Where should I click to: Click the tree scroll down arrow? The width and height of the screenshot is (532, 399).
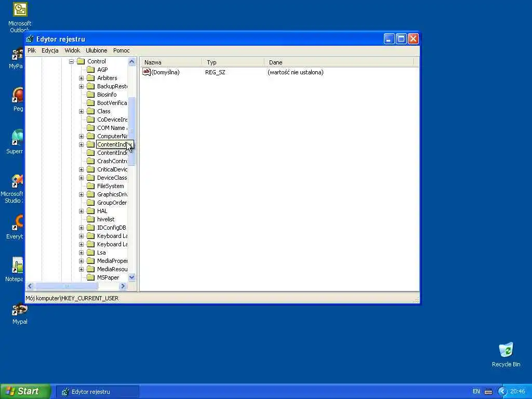point(131,277)
